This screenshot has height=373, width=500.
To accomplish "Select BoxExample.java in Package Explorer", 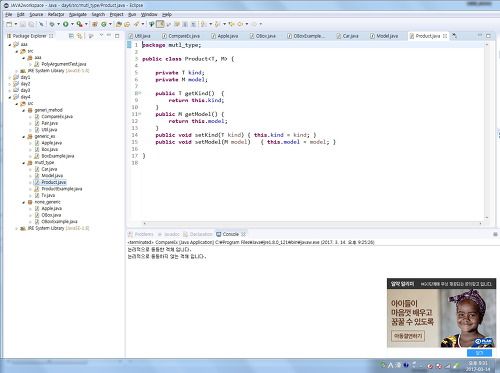I will coord(58,156).
